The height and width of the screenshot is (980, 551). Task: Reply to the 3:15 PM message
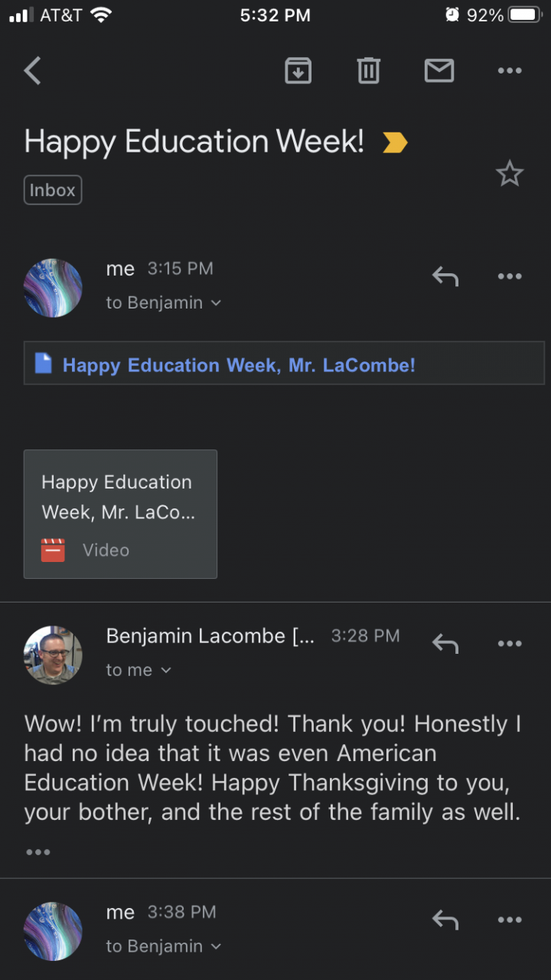pyautogui.click(x=445, y=276)
